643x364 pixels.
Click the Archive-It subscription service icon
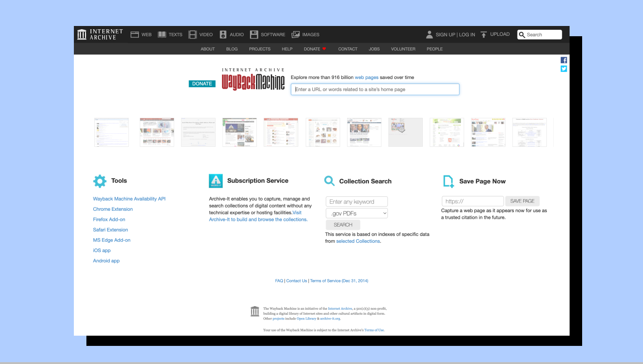pyautogui.click(x=216, y=181)
